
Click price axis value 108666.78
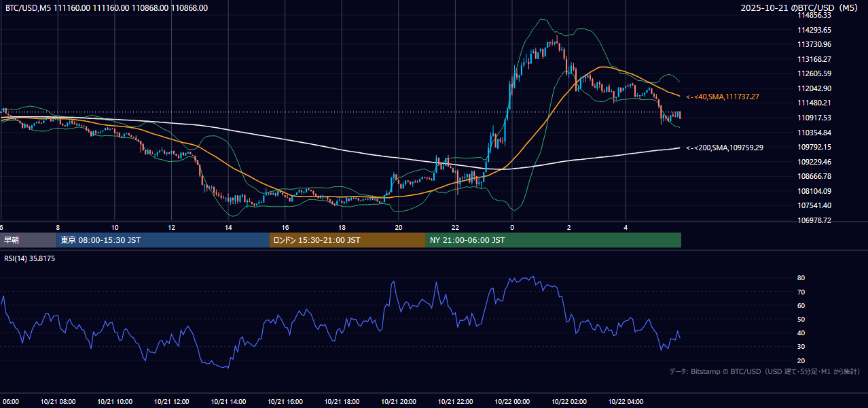click(x=814, y=176)
